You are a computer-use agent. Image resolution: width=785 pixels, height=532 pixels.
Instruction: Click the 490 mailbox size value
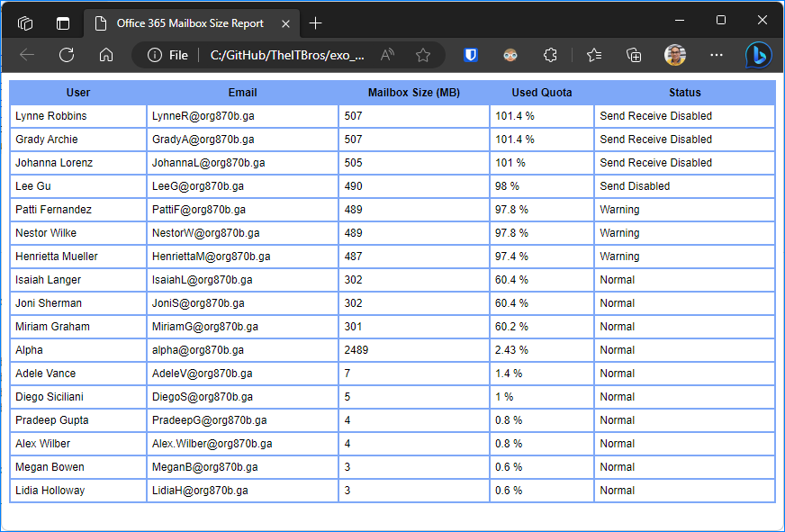[x=354, y=186]
